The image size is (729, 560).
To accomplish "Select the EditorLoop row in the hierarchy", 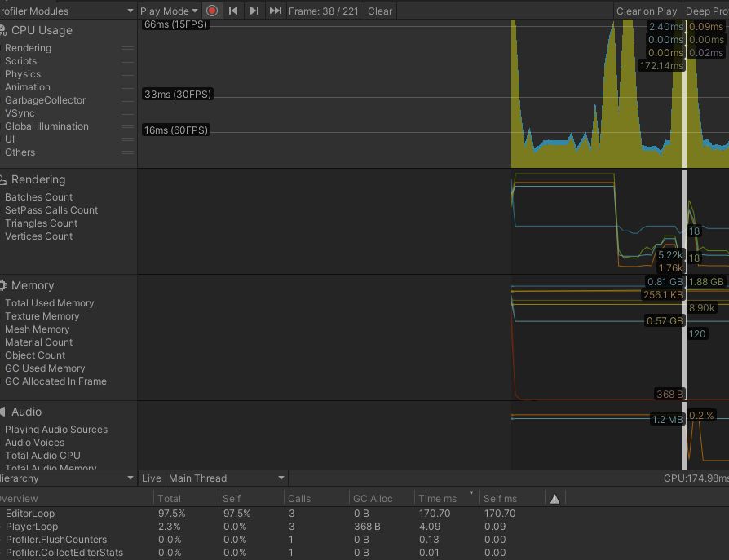I will pos(29,514).
